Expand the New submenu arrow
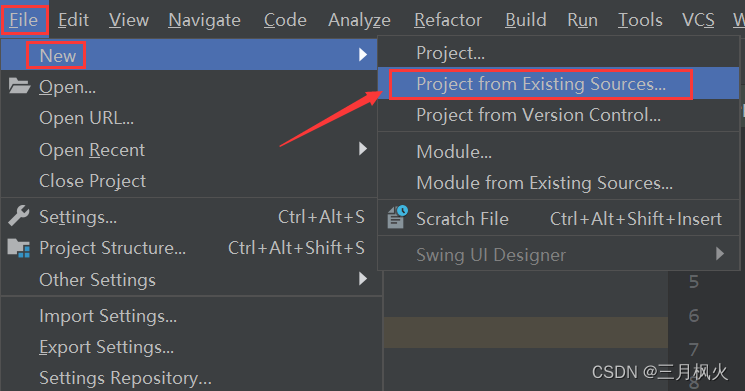This screenshot has width=745, height=391. (363, 55)
